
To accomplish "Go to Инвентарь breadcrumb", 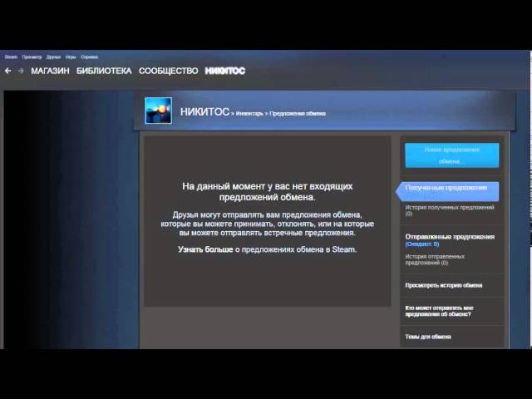I will 249,114.
